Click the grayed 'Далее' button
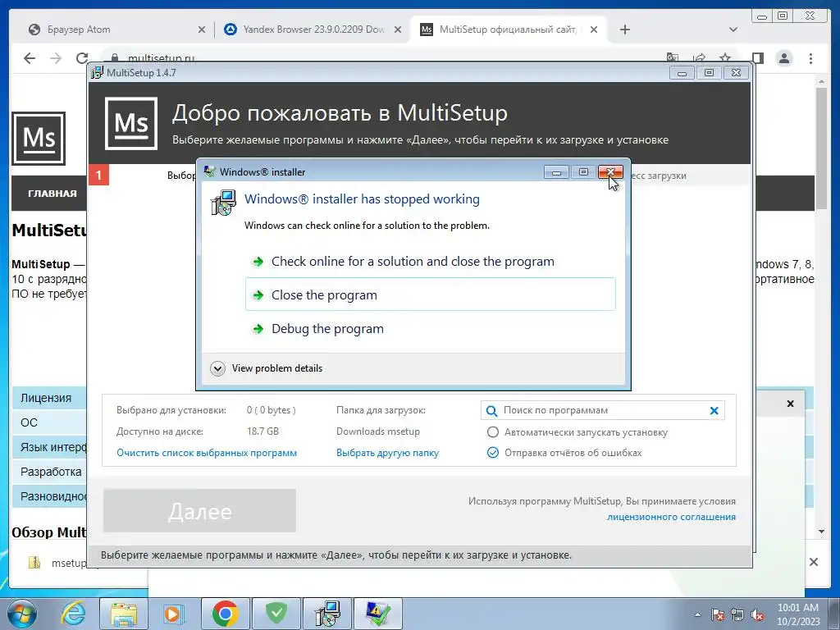This screenshot has width=840, height=630. (199, 510)
